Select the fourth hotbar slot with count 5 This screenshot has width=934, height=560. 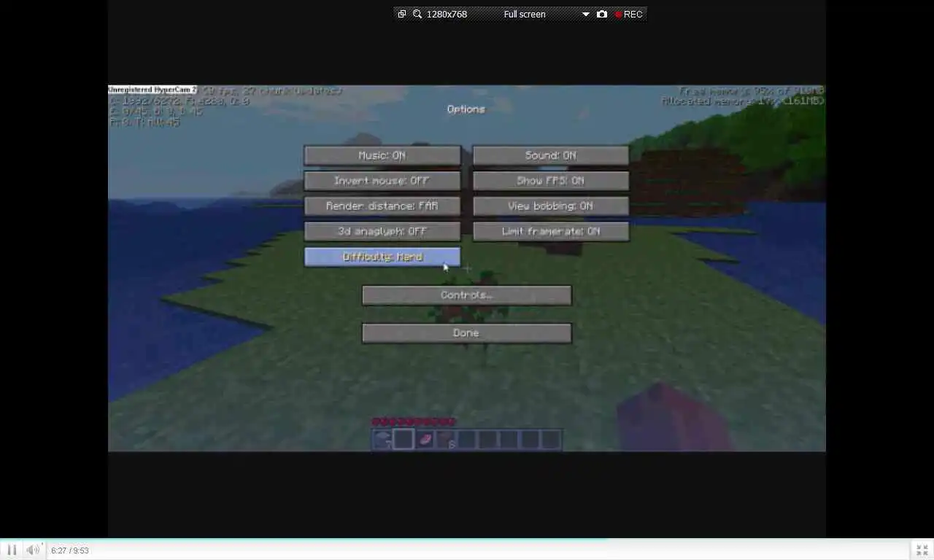click(446, 439)
